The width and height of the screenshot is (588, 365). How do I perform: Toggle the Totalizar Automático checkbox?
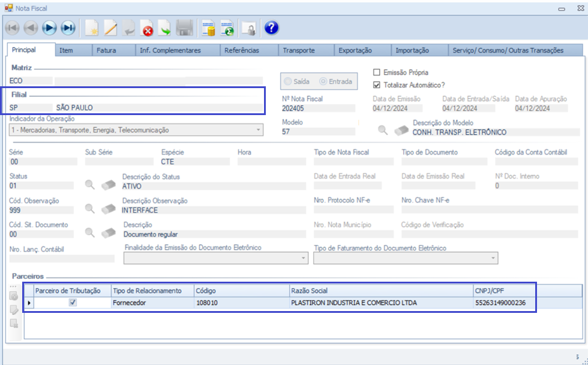tap(377, 85)
